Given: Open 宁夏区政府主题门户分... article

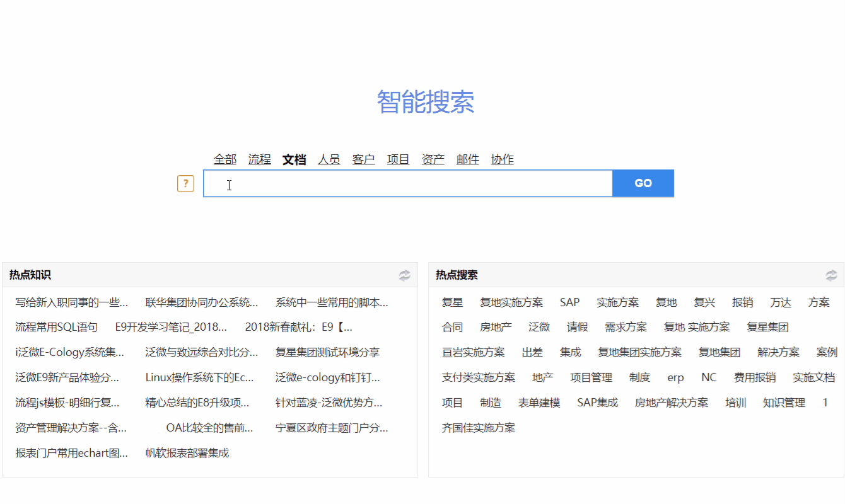Looking at the screenshot, I should click(332, 428).
